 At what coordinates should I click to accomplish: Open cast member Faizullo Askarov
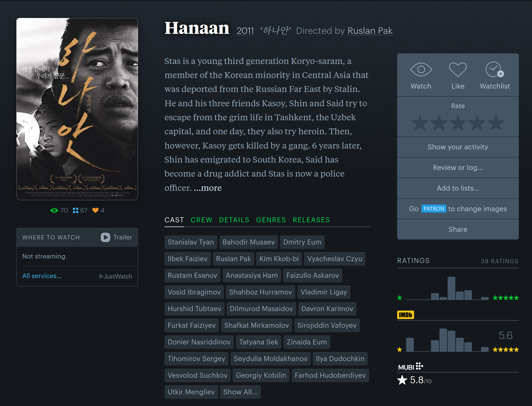[313, 275]
